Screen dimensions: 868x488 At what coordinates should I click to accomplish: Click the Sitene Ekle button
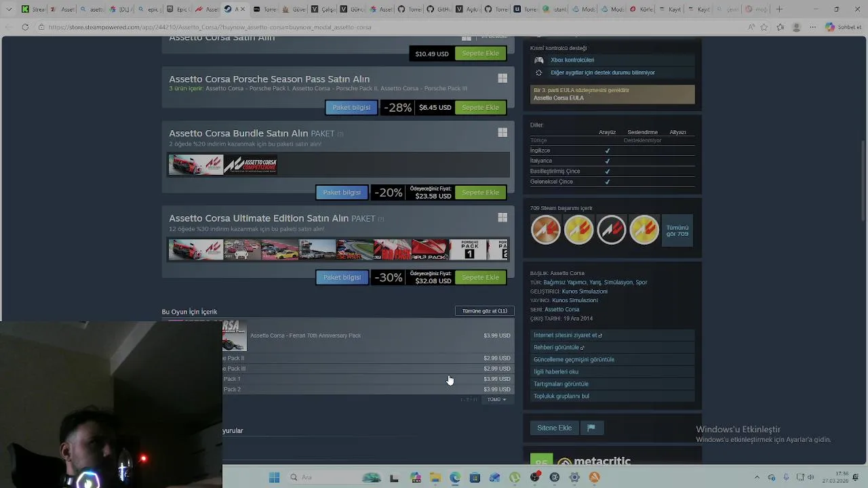point(555,428)
